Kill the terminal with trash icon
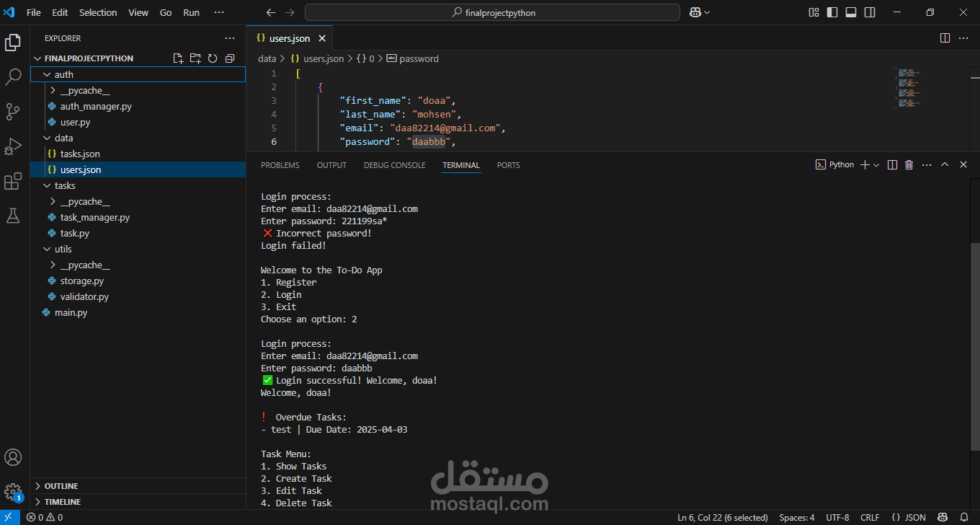Screen dimensions: 980x525 pyautogui.click(x=909, y=165)
